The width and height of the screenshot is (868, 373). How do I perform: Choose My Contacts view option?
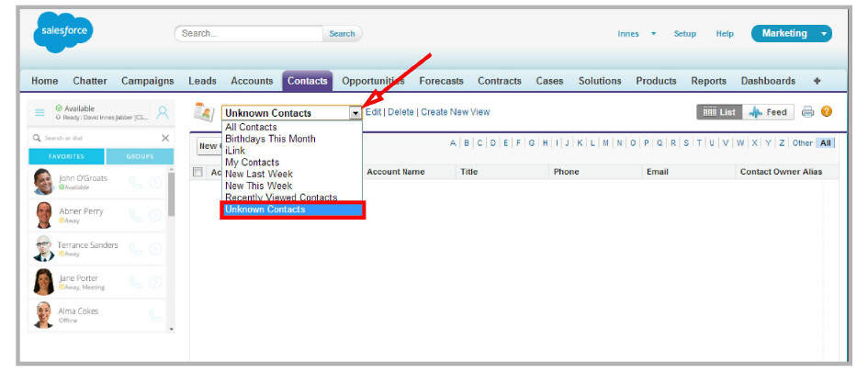[x=252, y=162]
